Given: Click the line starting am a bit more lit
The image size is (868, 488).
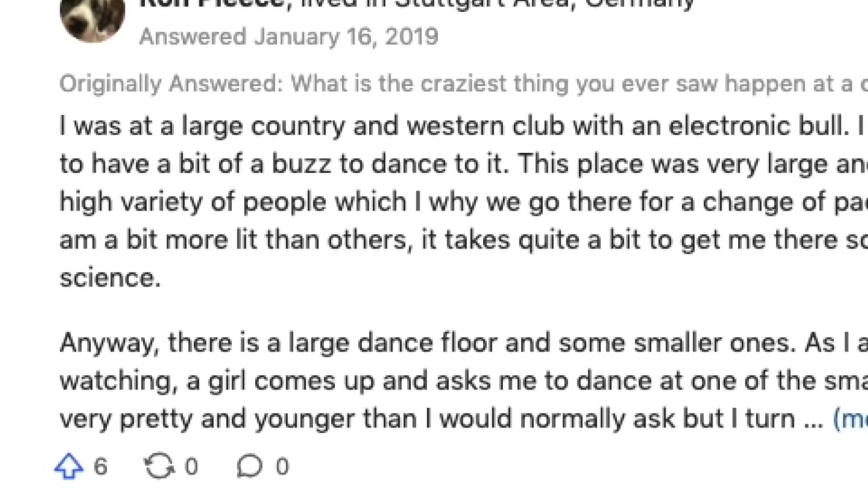Looking at the screenshot, I should click(x=463, y=240).
